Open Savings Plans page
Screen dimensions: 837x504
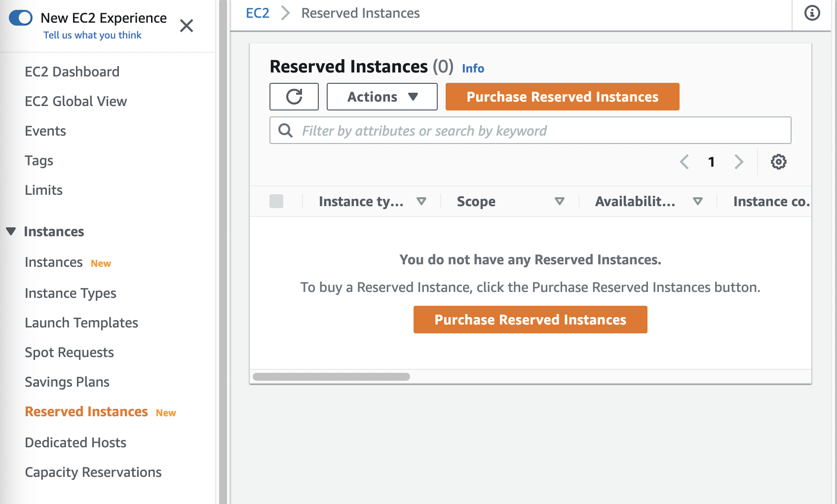[x=67, y=382]
